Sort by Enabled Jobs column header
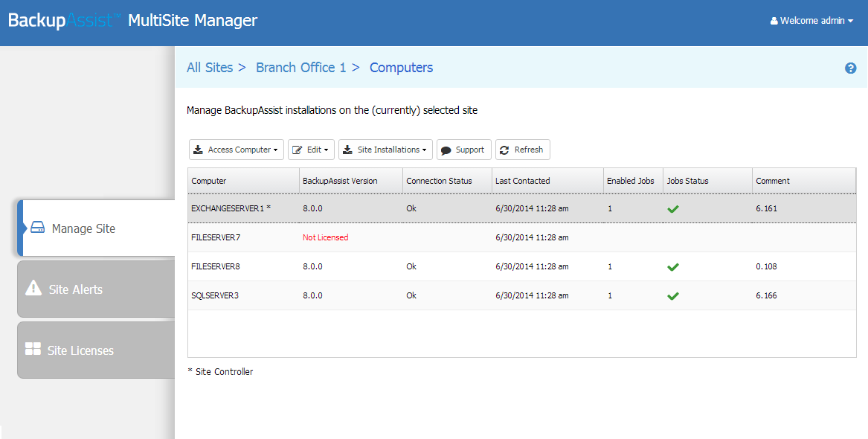The height and width of the screenshot is (439, 868). [633, 181]
